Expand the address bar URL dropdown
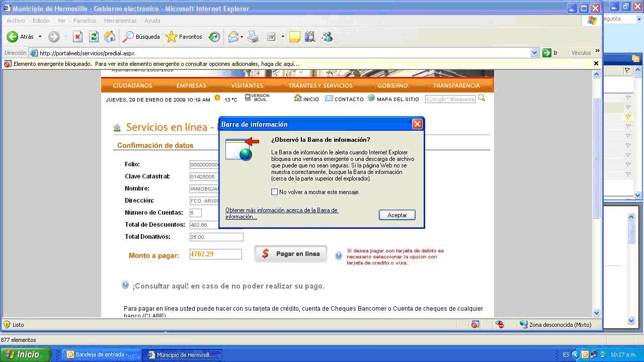 point(534,53)
